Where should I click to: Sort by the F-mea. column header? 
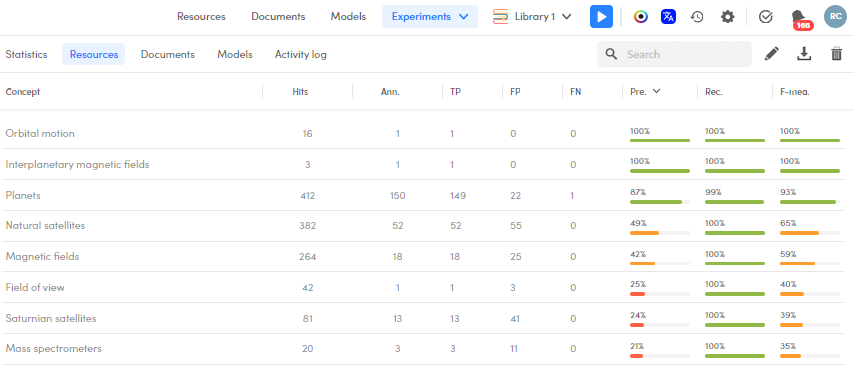795,92
